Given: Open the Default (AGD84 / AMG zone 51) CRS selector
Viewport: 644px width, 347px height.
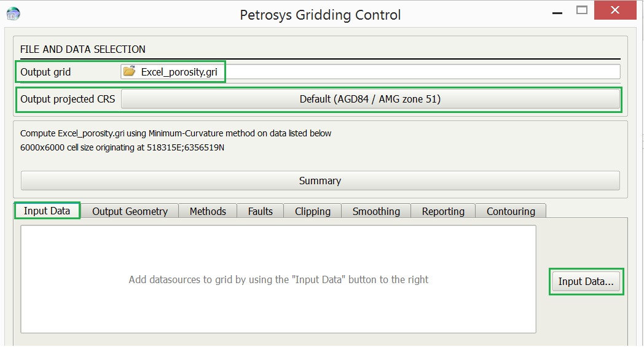Looking at the screenshot, I should 370,99.
